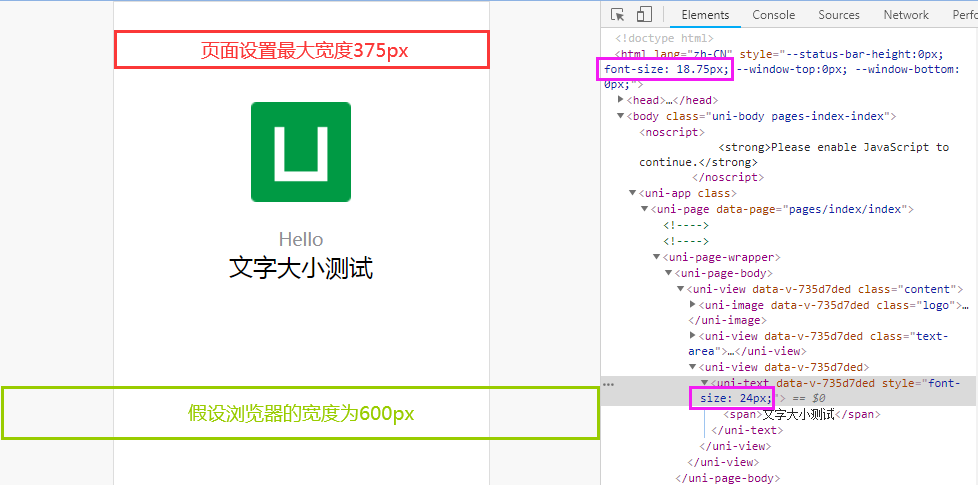Image resolution: width=978 pixels, height=485 pixels.
Task: Select the closing noscript tag row
Action: (729, 177)
